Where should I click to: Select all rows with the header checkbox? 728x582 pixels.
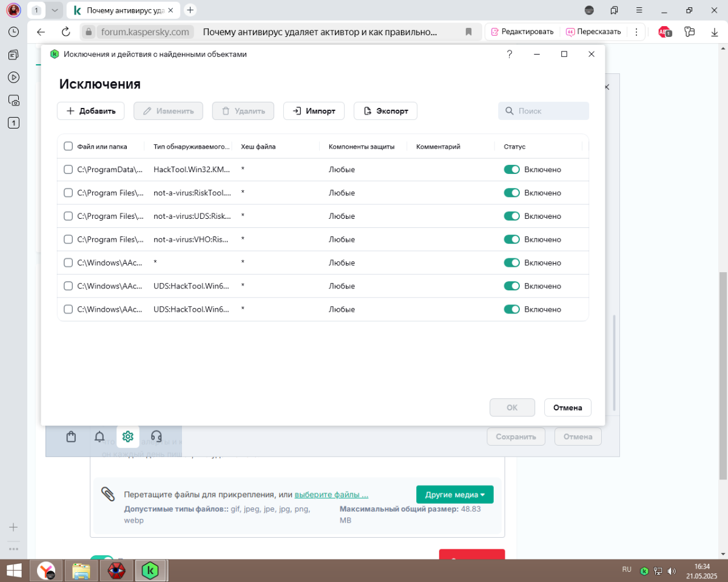click(68, 146)
